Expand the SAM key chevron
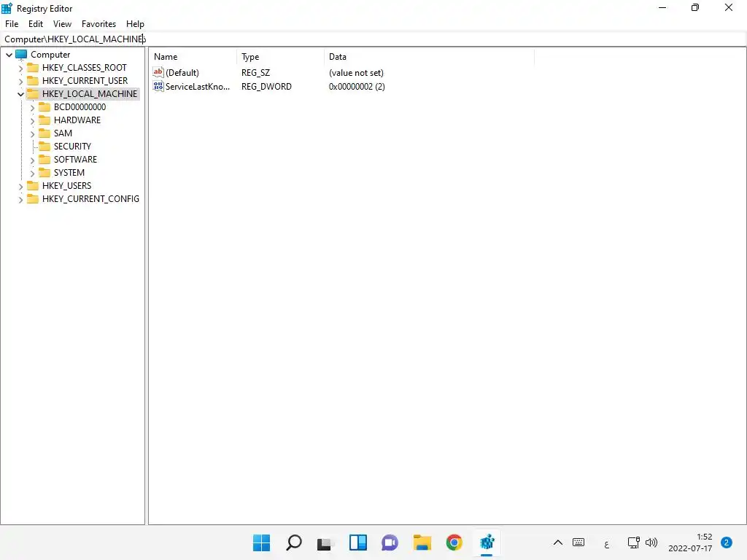 32,134
